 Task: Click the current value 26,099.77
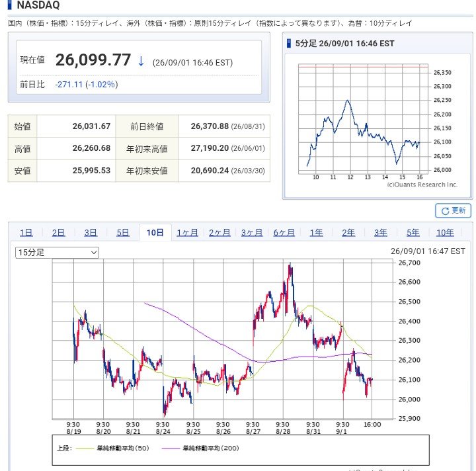93,60
